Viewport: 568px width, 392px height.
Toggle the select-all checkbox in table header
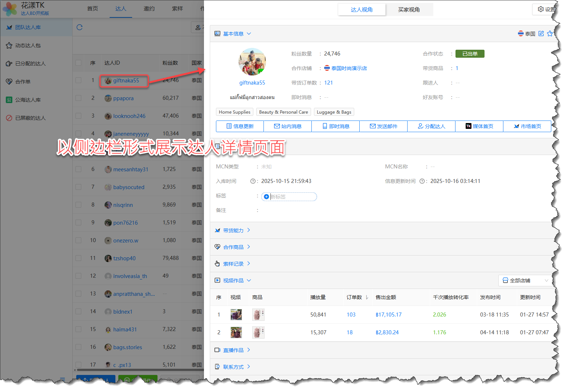click(x=78, y=63)
